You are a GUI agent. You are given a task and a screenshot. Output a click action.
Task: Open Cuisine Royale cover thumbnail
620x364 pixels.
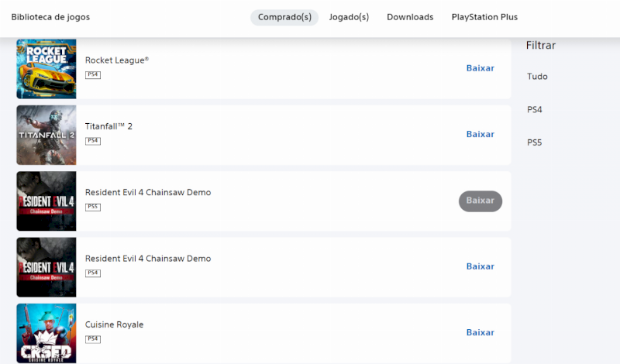tap(46, 333)
